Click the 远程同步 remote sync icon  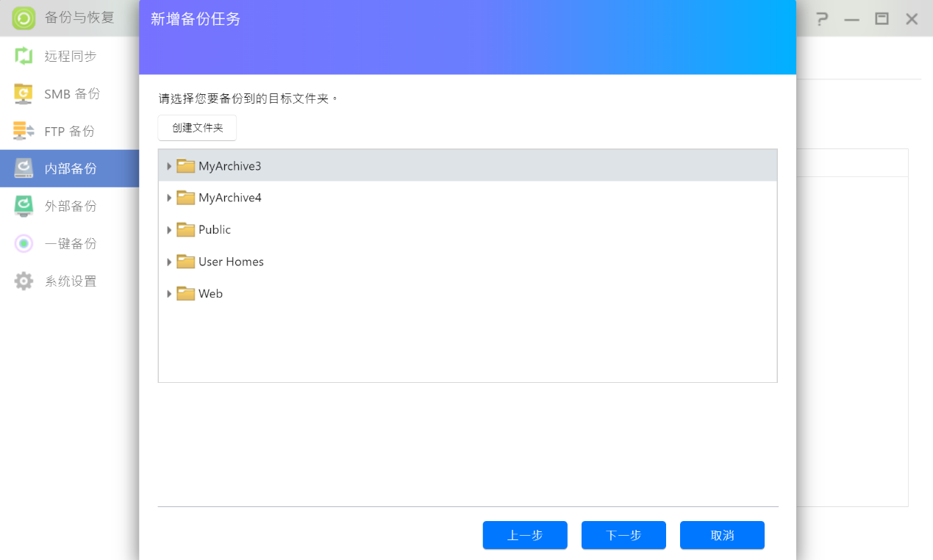pyautogui.click(x=24, y=56)
